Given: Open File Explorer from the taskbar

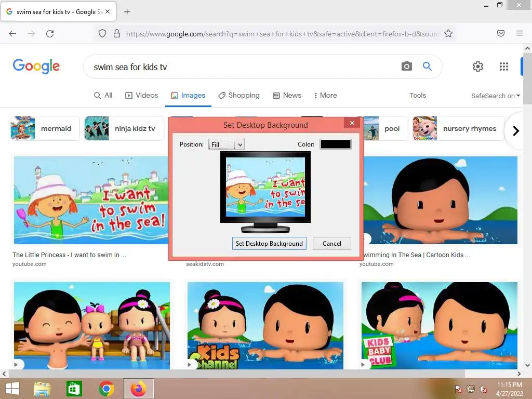Looking at the screenshot, I should click(x=42, y=389).
